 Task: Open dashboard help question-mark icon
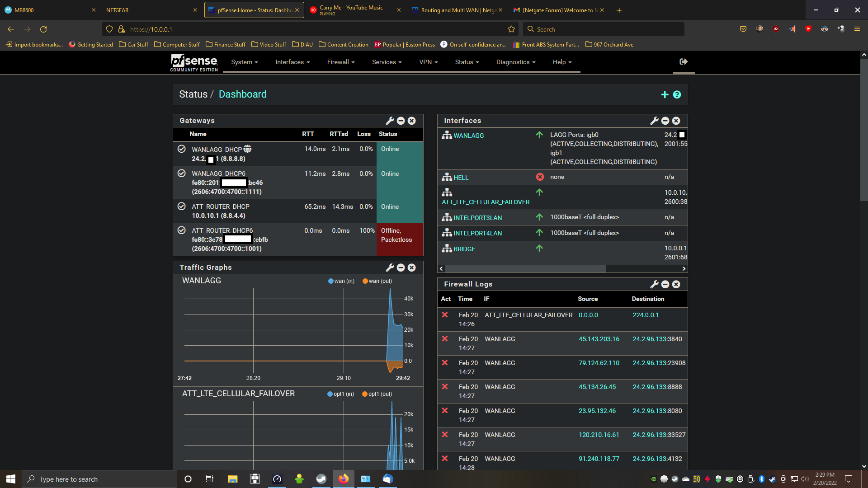point(677,94)
